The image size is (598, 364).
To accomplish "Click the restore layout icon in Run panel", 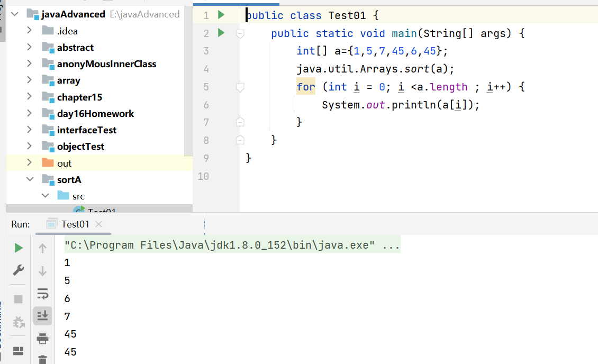I will [x=19, y=351].
